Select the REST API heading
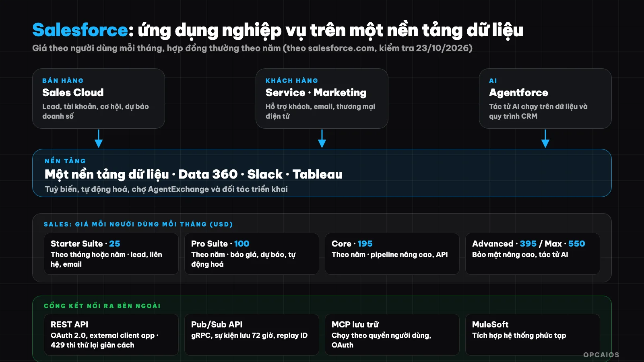Image resolution: width=644 pixels, height=362 pixels. pos(69,325)
